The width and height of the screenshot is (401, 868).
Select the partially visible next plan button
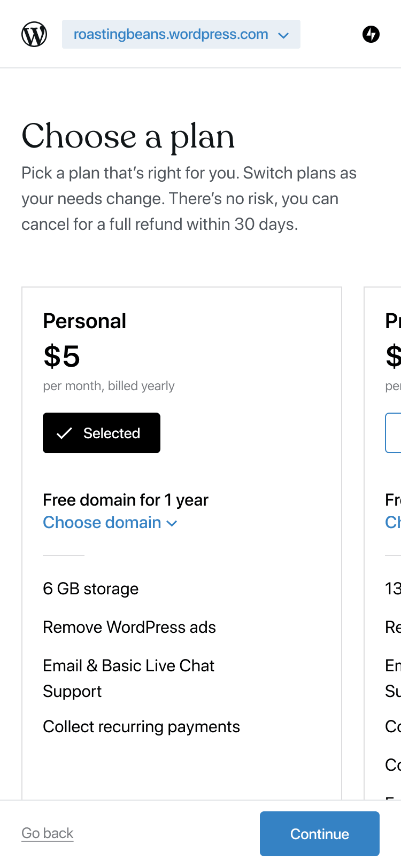click(x=394, y=433)
